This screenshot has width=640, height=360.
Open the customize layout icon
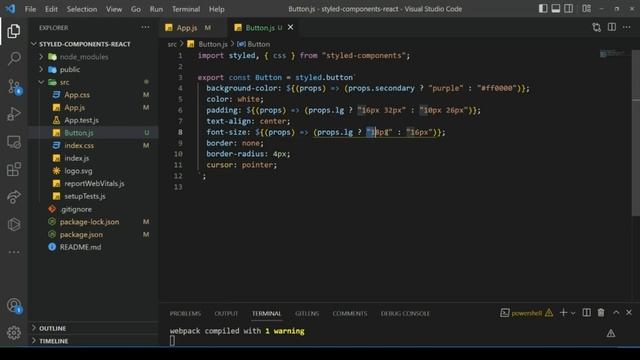click(x=586, y=9)
